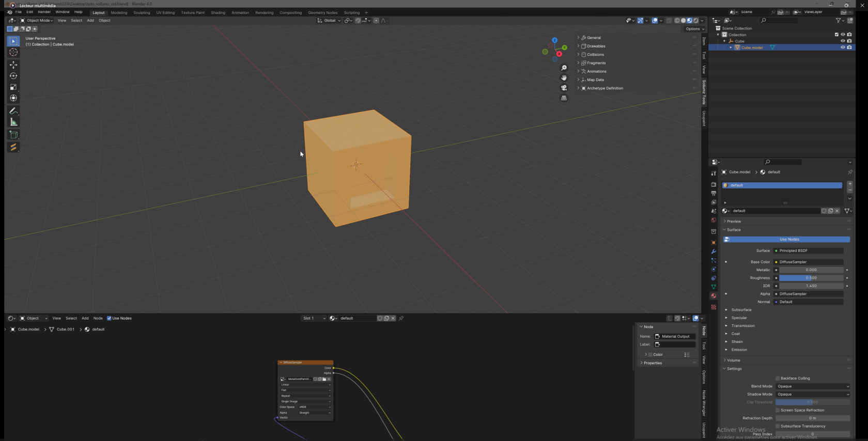
Task: Uncheck Use Nodes in node editor header
Action: 109,318
